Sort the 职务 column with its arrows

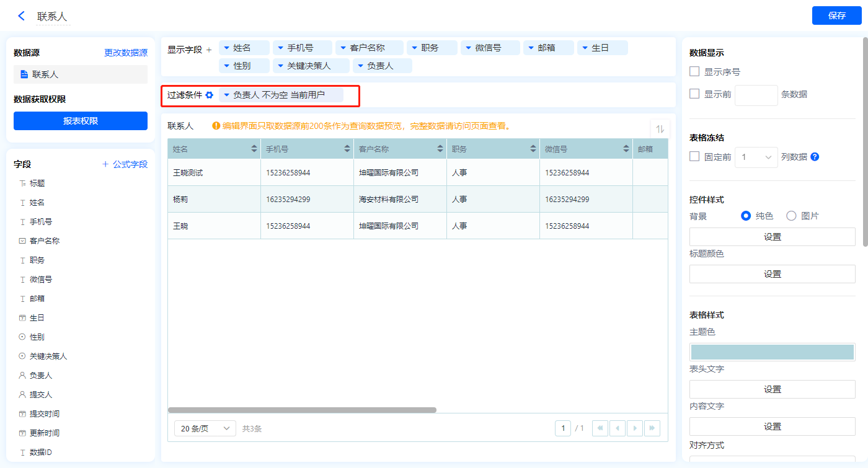533,149
